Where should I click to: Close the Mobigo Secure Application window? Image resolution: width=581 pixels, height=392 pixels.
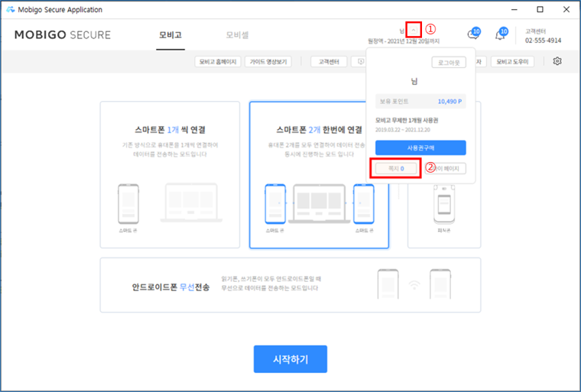pos(566,10)
